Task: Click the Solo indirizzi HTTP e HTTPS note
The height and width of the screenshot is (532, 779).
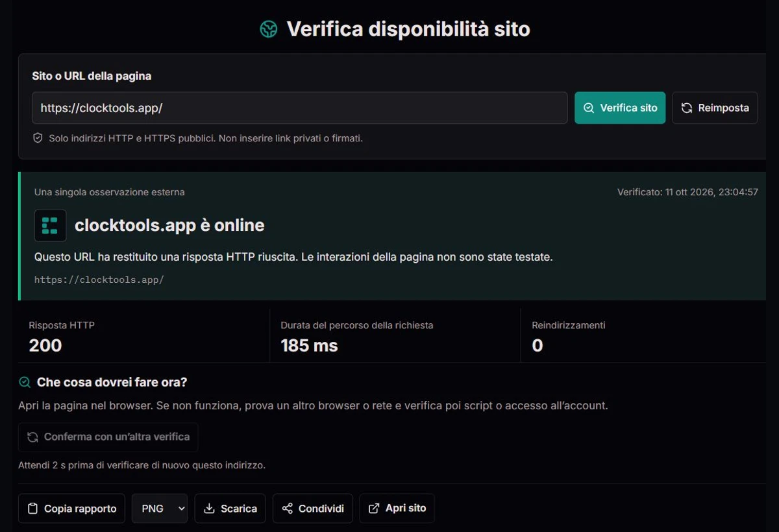Action: pos(206,138)
